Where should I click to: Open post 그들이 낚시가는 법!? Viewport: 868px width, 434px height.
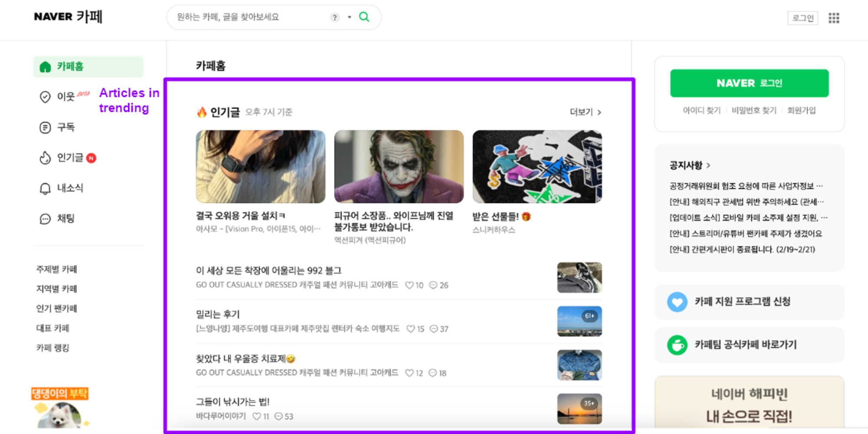(x=233, y=402)
